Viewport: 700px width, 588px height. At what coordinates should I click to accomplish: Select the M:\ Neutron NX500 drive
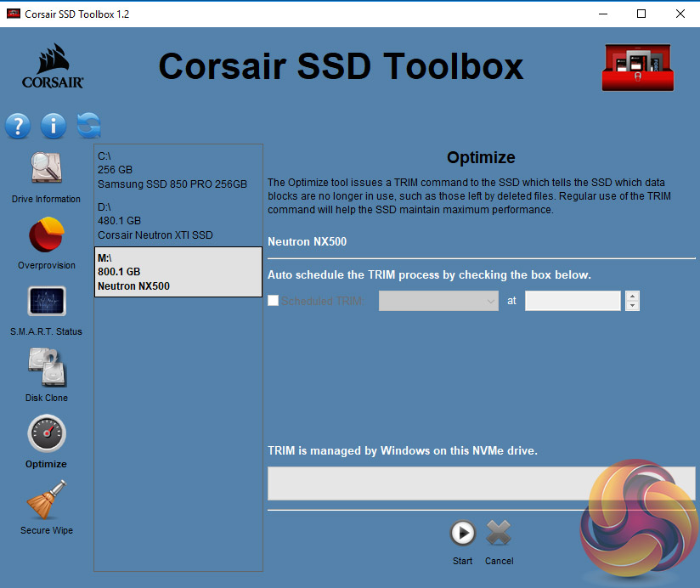(178, 272)
